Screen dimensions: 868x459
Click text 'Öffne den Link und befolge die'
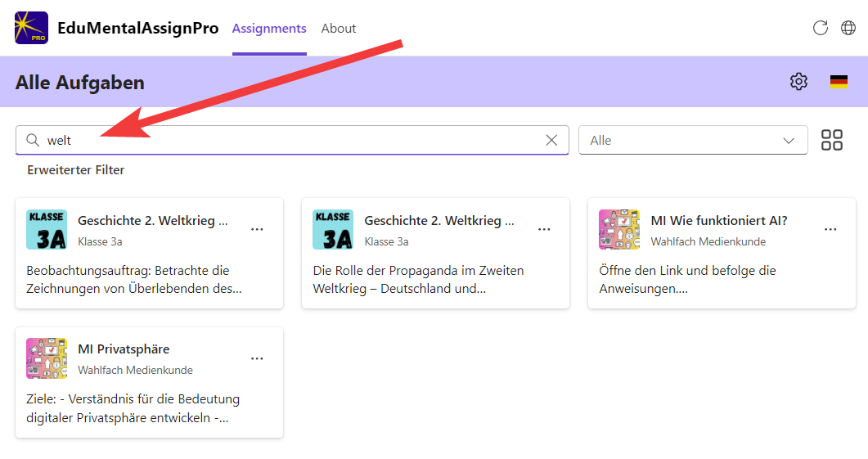tap(687, 271)
